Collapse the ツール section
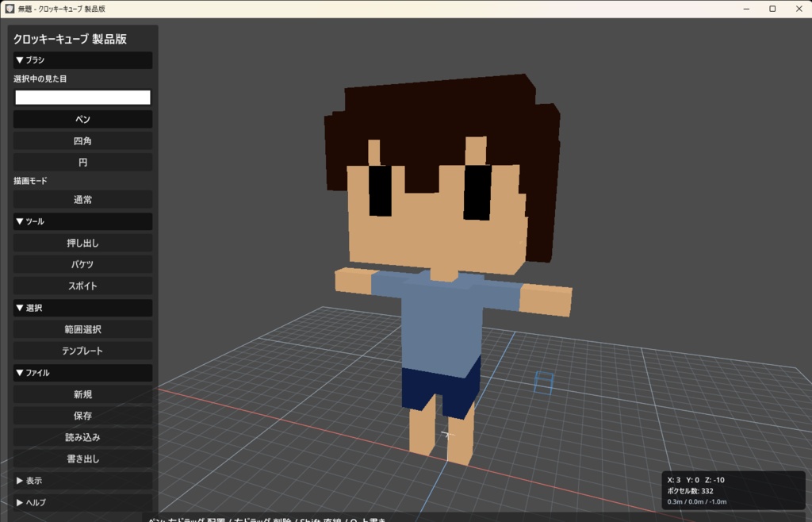 coord(82,221)
